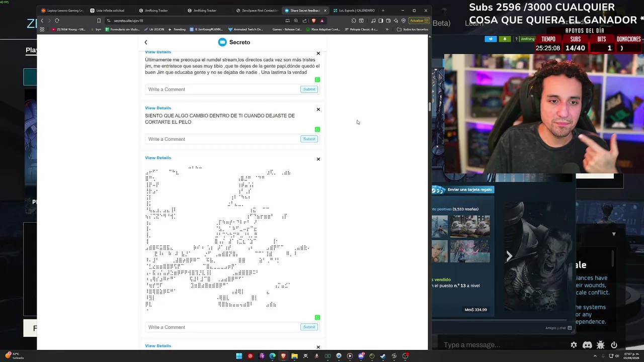Viewport: 644px width, 362px height.
Task: Open a new browser tab
Action: (383, 11)
